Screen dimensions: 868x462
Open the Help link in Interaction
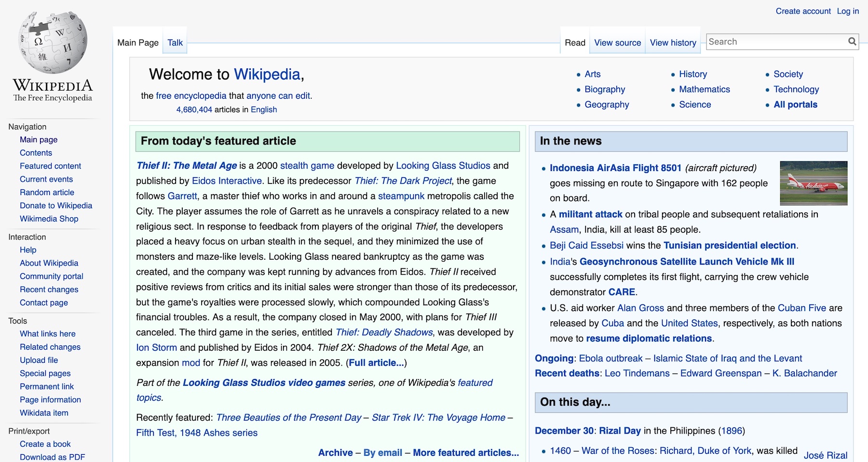click(28, 250)
